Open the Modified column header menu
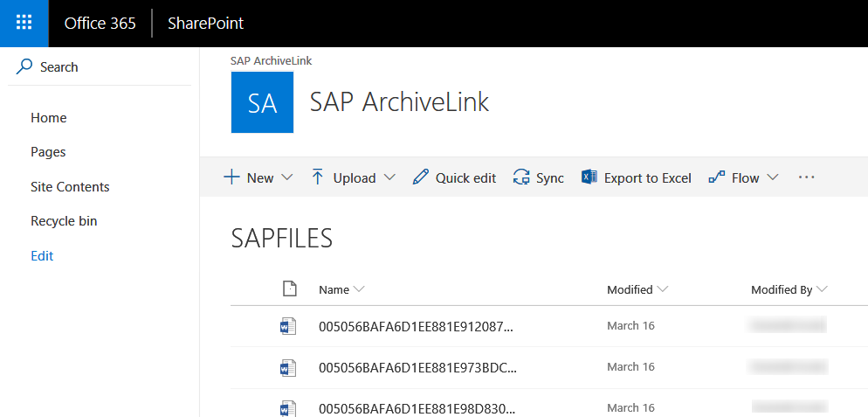868x417 pixels. 637,289
